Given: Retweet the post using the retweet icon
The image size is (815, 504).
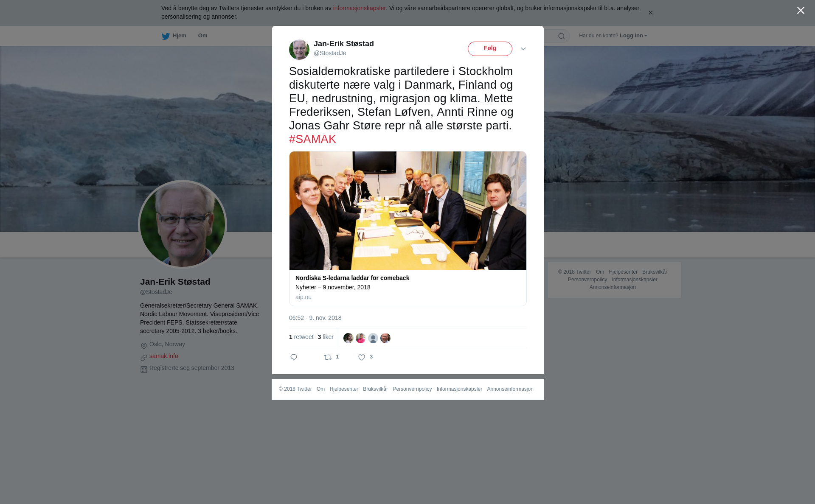Looking at the screenshot, I should pyautogui.click(x=328, y=357).
